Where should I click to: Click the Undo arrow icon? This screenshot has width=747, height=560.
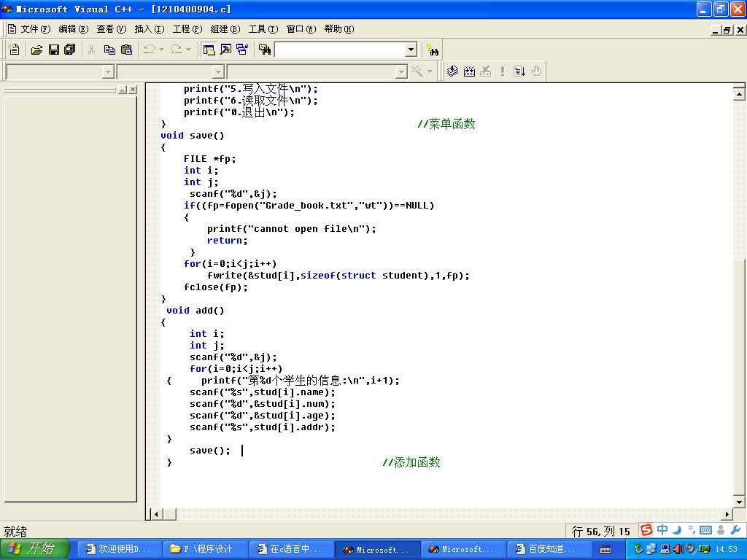tap(149, 50)
